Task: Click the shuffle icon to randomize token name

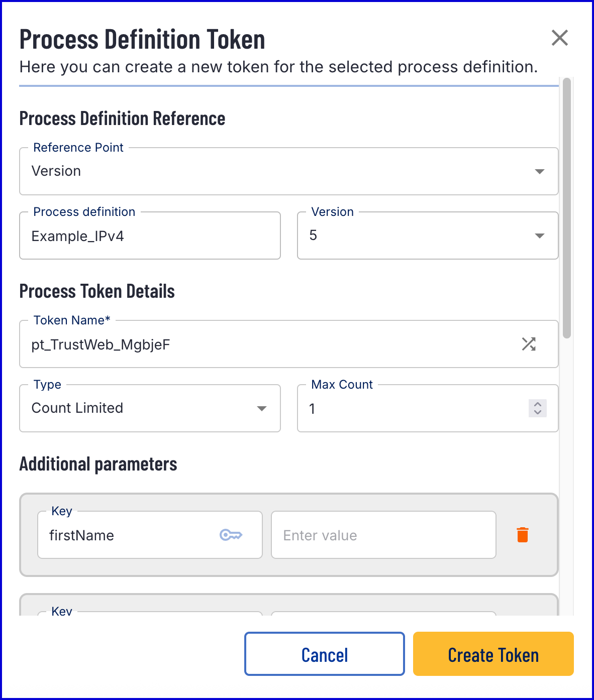Action: tap(529, 344)
